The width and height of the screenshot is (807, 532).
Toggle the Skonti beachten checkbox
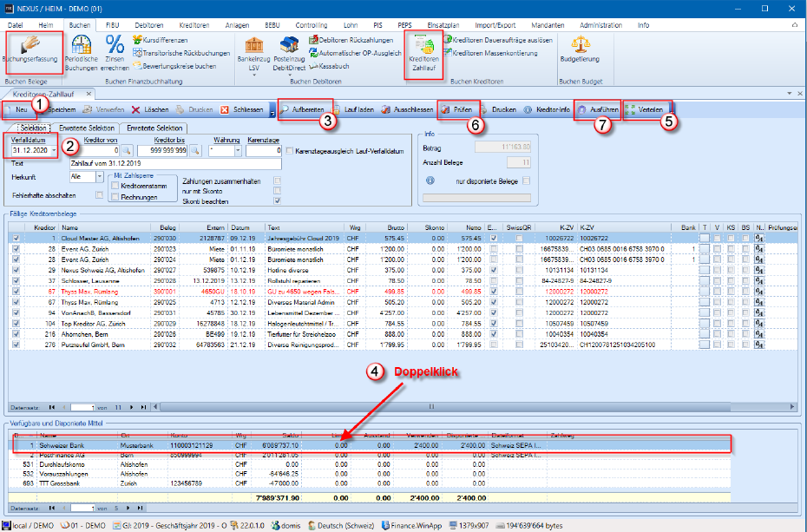pos(277,202)
